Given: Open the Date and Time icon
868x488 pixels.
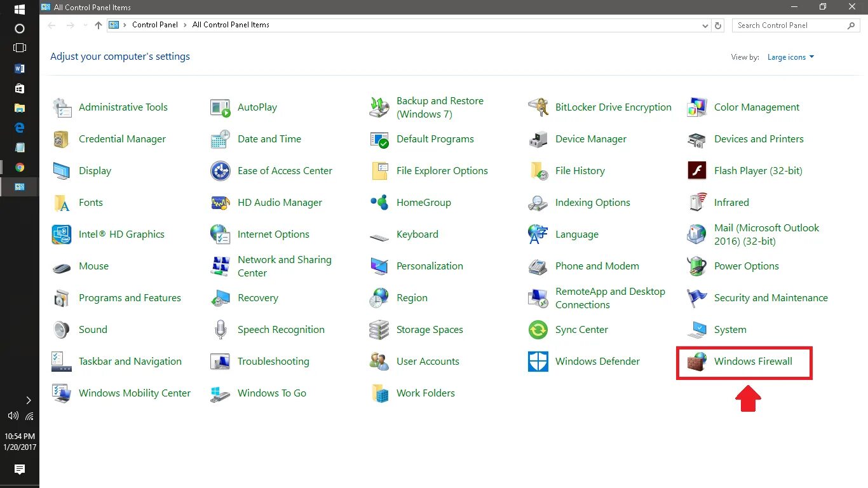Looking at the screenshot, I should click(220, 139).
